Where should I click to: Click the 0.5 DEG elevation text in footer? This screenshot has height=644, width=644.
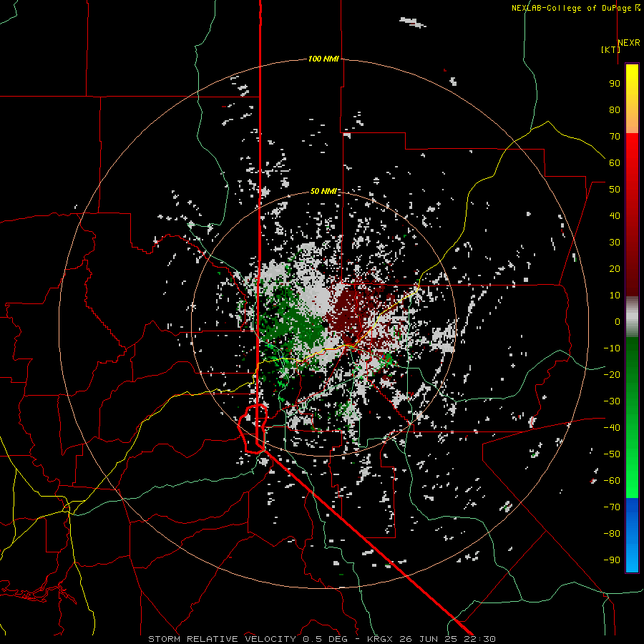point(325,639)
